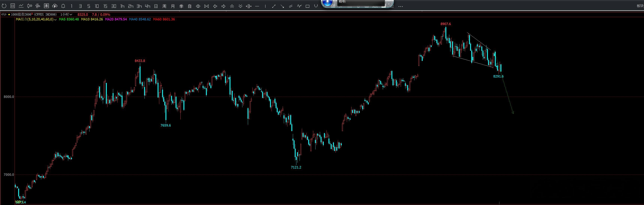Click the refresh circular arrow icon

point(4,6)
